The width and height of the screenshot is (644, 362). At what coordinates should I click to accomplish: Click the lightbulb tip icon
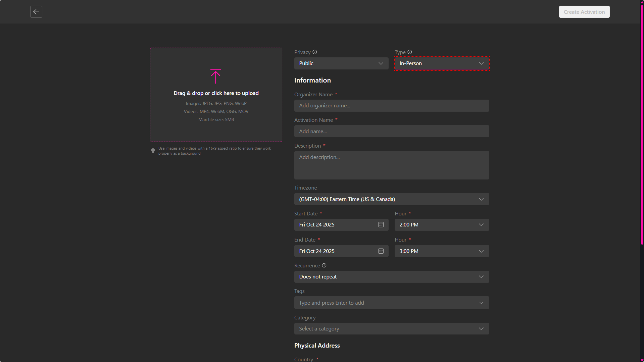click(x=153, y=151)
